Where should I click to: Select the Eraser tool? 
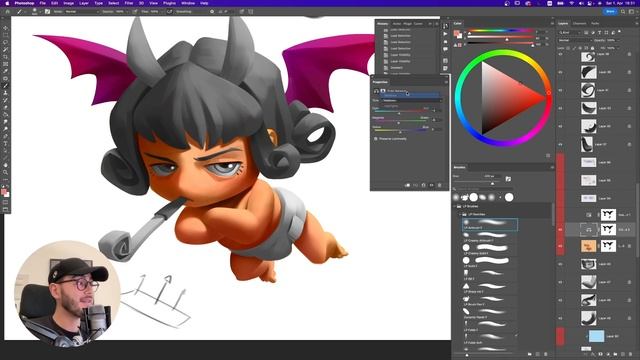pos(5,107)
